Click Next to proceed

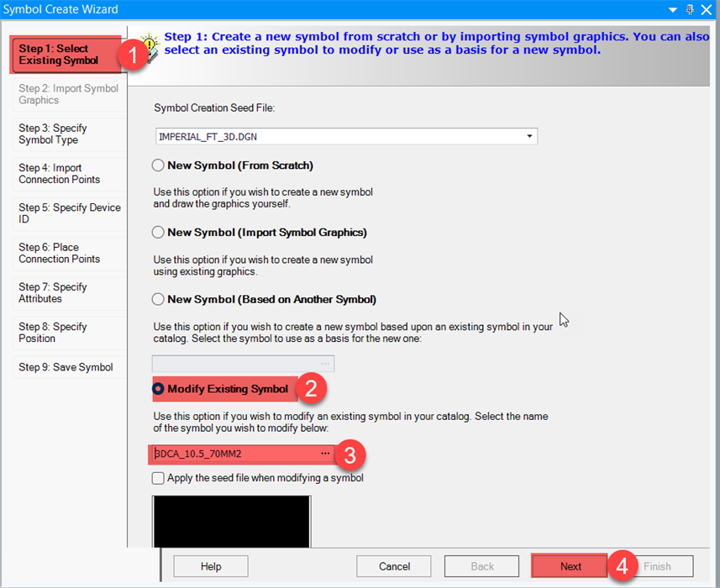(570, 566)
